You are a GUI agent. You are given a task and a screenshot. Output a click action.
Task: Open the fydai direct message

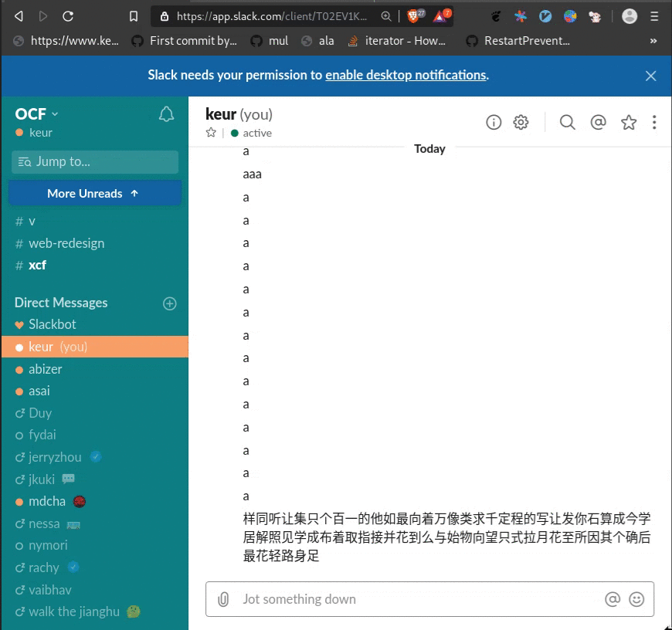pos(95,435)
